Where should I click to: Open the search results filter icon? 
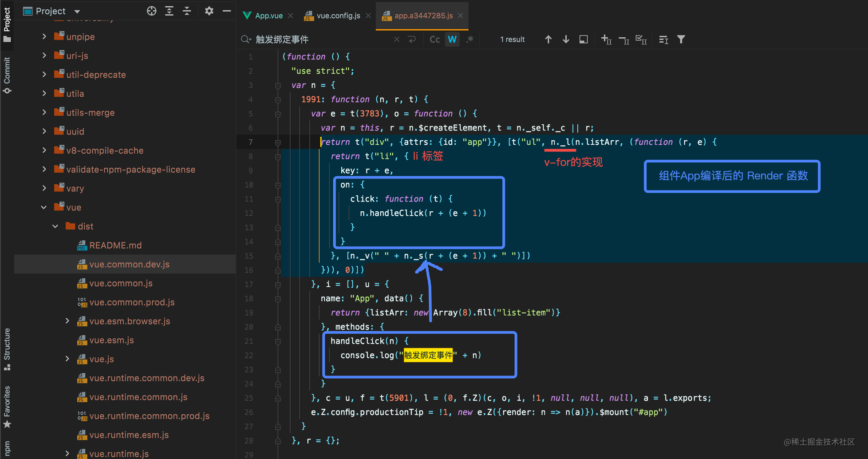(x=681, y=40)
